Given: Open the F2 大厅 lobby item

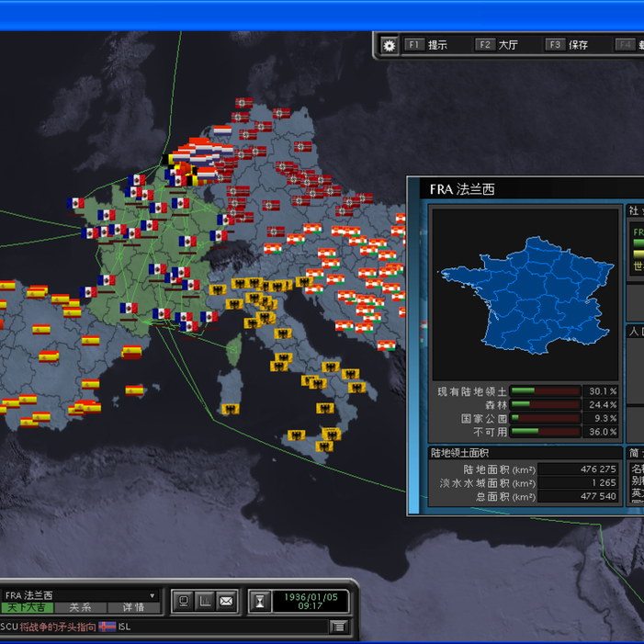Looking at the screenshot, I should (497, 45).
